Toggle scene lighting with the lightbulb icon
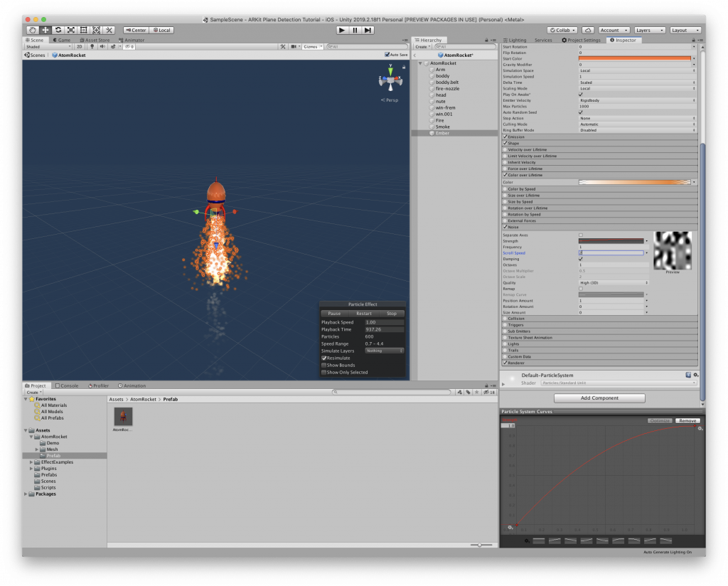The height and width of the screenshot is (586, 728). (x=92, y=47)
